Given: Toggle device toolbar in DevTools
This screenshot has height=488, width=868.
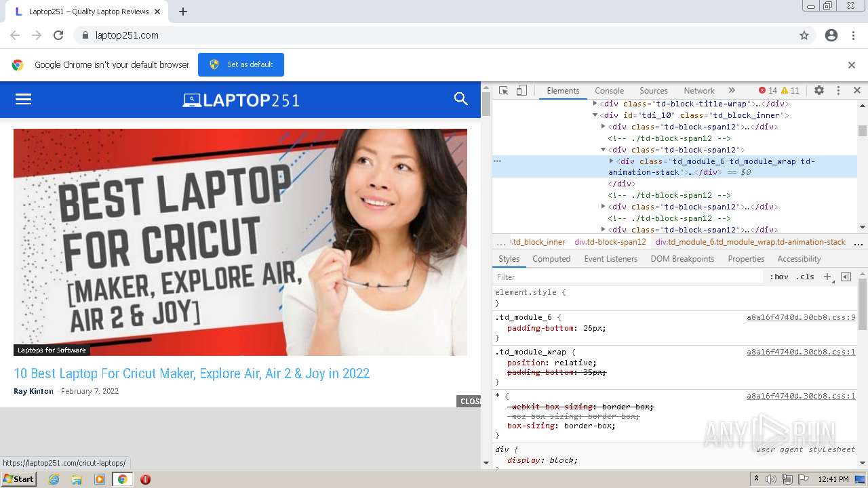Looking at the screenshot, I should coord(521,90).
